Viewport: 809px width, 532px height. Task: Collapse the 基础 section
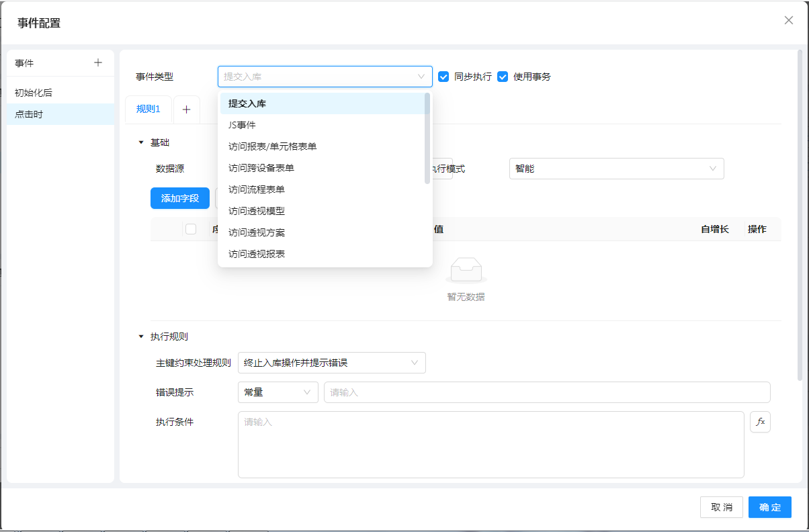tap(141, 142)
